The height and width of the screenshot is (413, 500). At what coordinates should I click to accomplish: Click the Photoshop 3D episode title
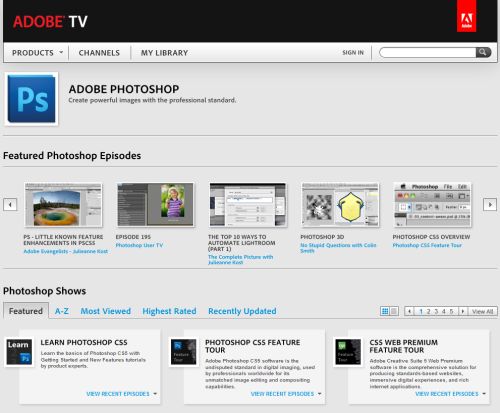point(322,237)
